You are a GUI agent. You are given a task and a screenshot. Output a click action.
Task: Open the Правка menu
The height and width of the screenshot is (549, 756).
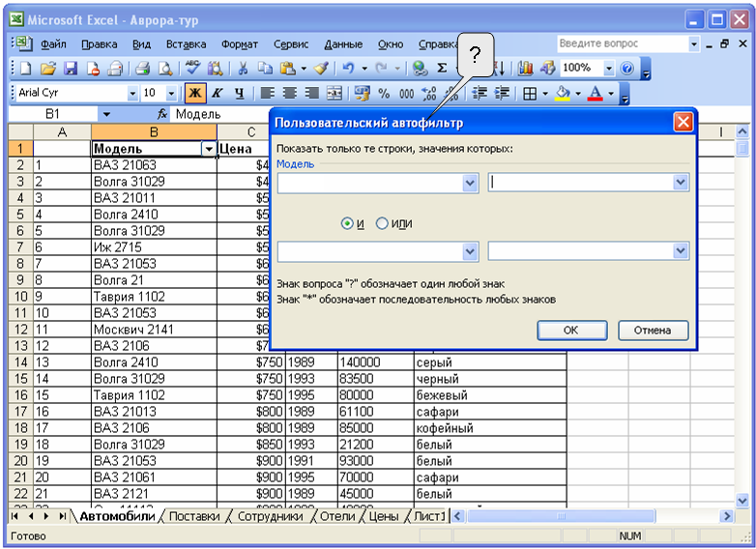click(x=100, y=44)
